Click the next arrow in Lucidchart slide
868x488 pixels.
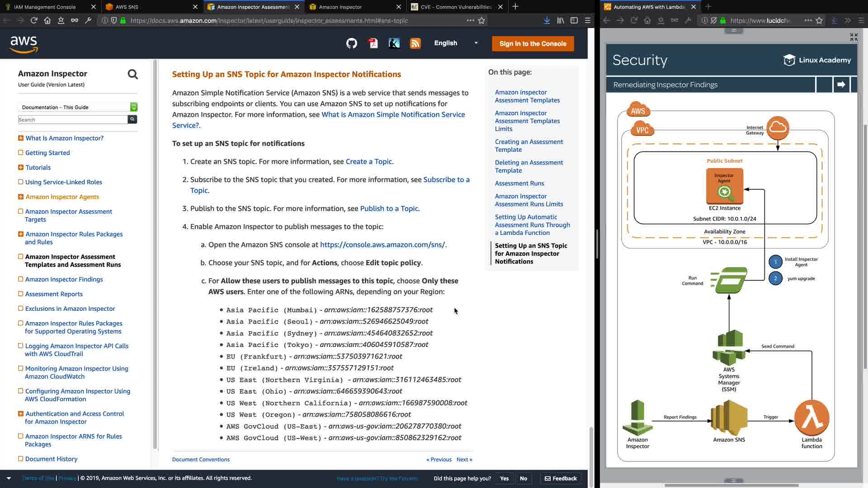[x=841, y=84]
